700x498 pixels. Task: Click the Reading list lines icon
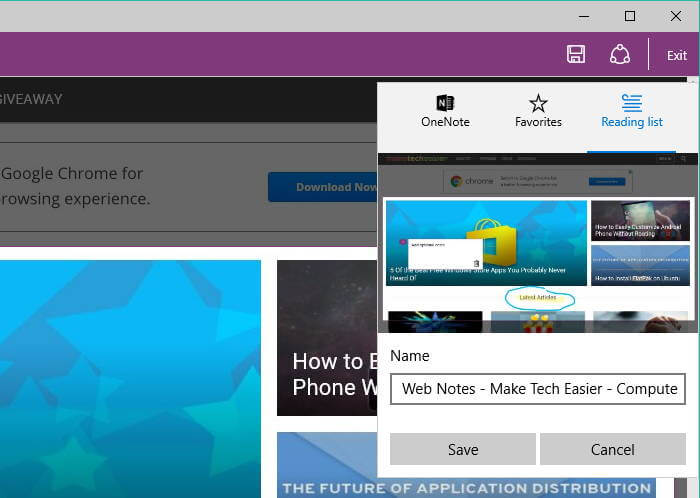[632, 103]
